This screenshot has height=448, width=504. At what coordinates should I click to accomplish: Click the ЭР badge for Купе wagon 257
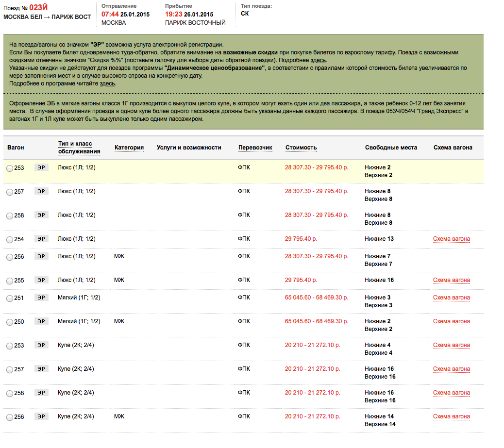41,369
